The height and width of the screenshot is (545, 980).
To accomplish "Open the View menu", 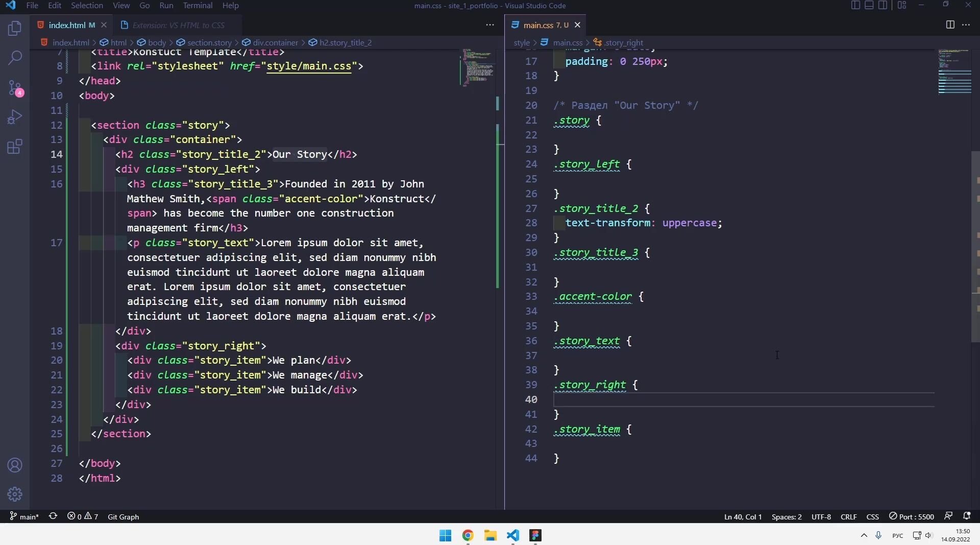I will point(121,5).
